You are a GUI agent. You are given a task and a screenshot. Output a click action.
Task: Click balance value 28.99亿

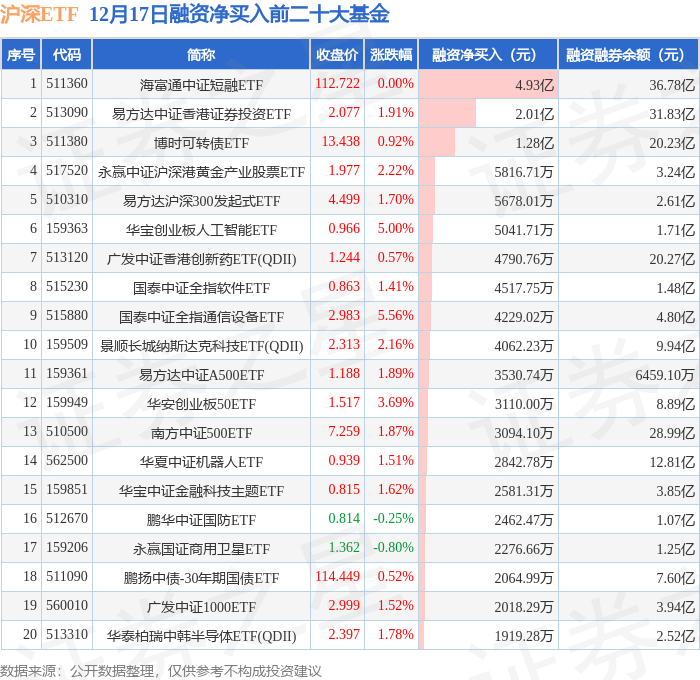point(672,433)
